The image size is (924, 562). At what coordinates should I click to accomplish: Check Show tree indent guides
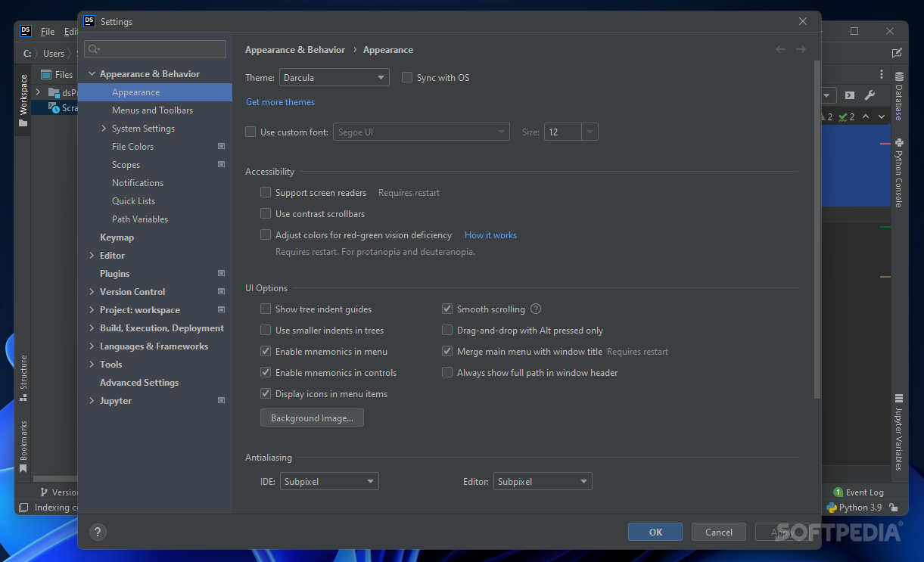[x=266, y=309]
